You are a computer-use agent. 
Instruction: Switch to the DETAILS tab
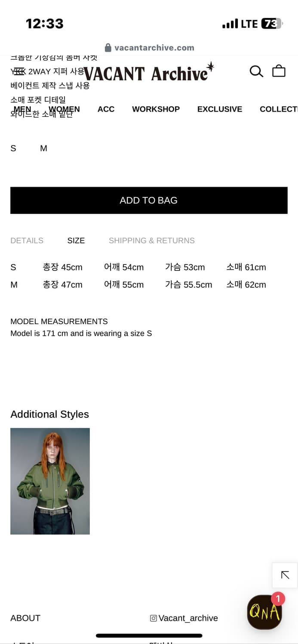(x=27, y=240)
